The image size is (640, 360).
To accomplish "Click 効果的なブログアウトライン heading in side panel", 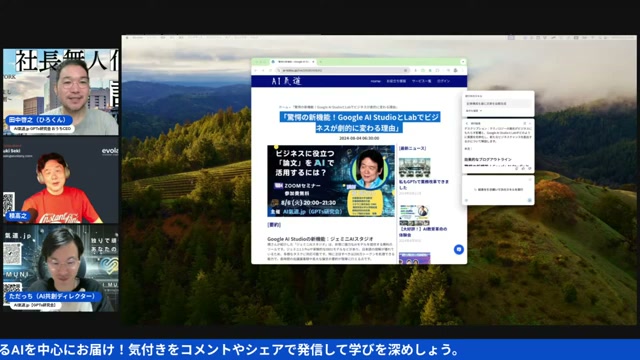I will pyautogui.click(x=488, y=160).
